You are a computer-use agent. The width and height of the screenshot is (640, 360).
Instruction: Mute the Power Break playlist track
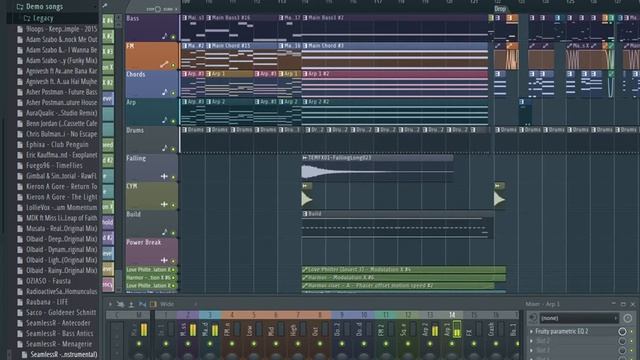[173, 261]
